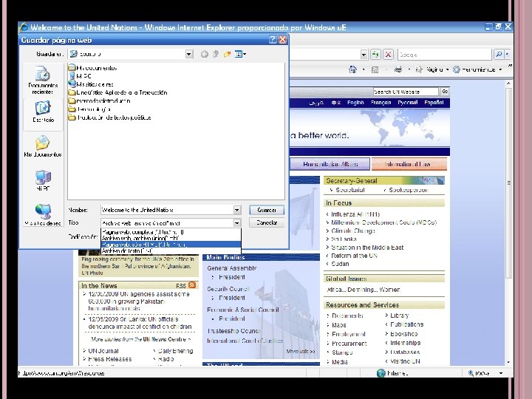The image size is (532, 399).
Task: Click the Internet zone globe in status bar
Action: (x=381, y=373)
